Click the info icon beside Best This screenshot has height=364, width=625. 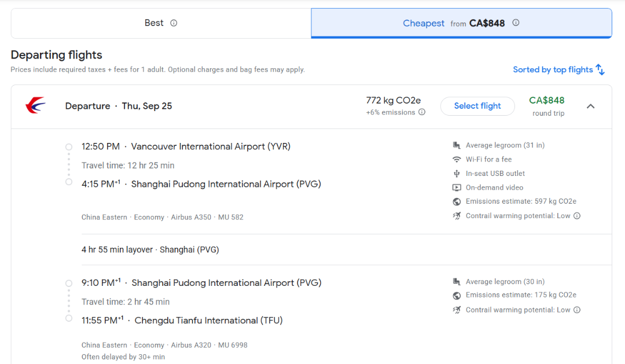pyautogui.click(x=174, y=23)
